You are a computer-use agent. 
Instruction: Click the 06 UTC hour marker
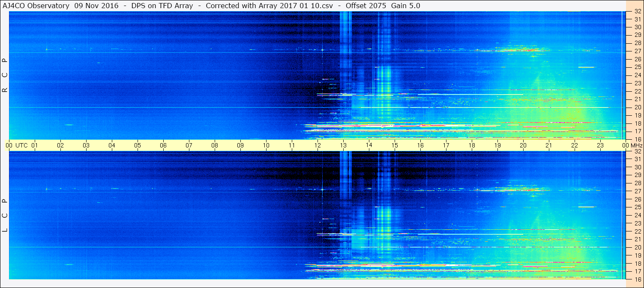(x=163, y=145)
